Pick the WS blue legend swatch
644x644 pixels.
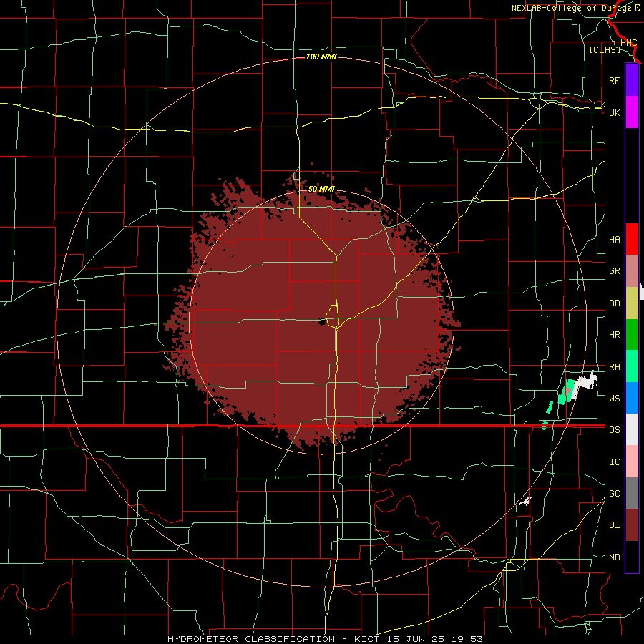632,398
